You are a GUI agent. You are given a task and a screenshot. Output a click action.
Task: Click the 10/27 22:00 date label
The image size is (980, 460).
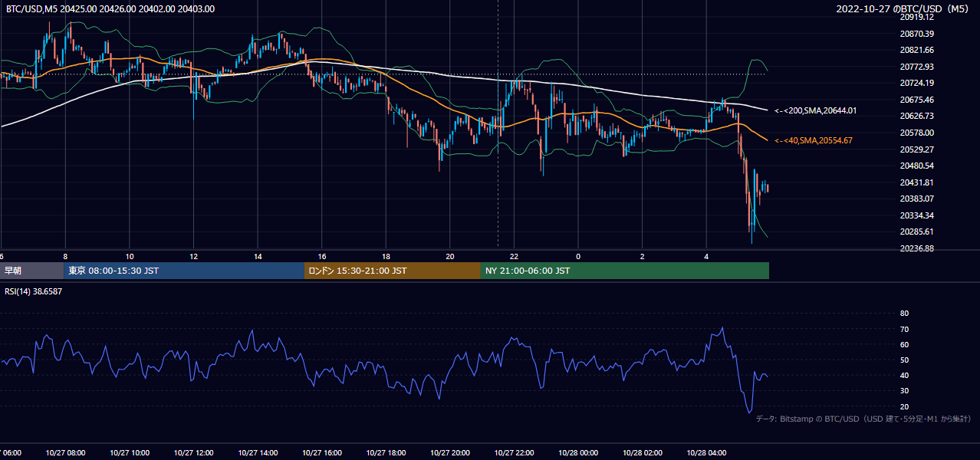[515, 452]
